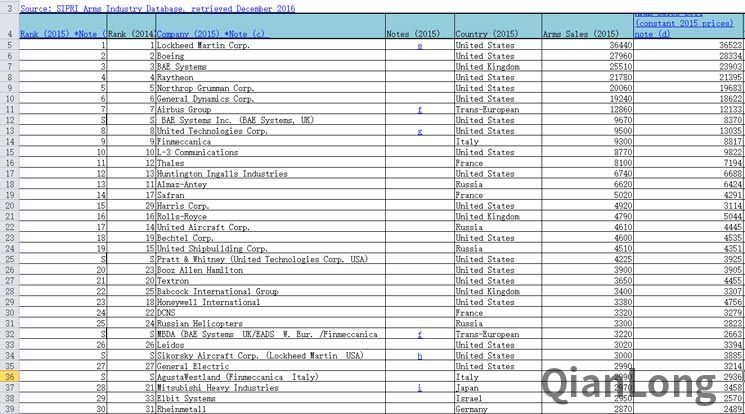Select the BAE Systems cell in row 7

(270, 67)
